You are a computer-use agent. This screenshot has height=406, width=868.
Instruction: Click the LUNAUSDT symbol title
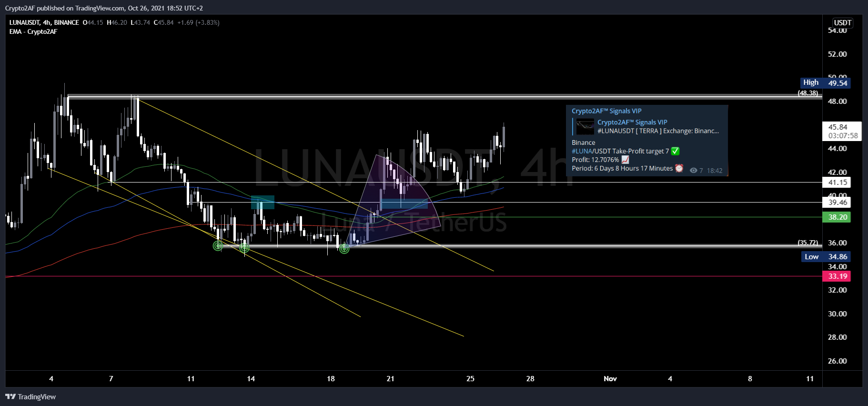point(44,22)
